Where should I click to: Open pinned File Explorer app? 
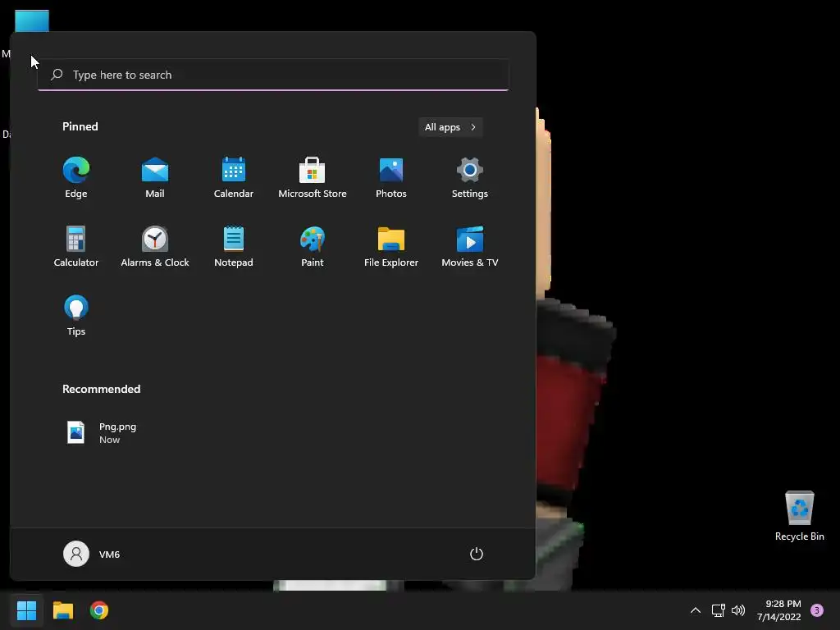391,246
